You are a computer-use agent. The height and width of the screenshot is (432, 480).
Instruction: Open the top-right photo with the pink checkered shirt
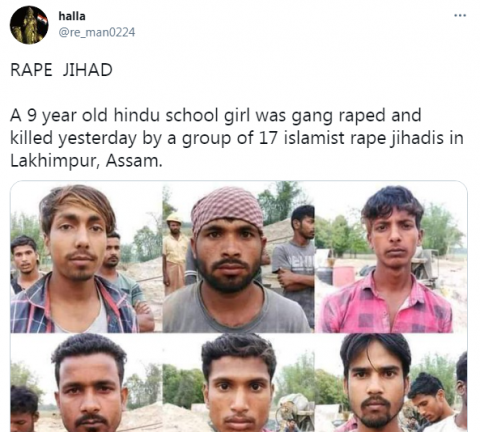(391, 257)
